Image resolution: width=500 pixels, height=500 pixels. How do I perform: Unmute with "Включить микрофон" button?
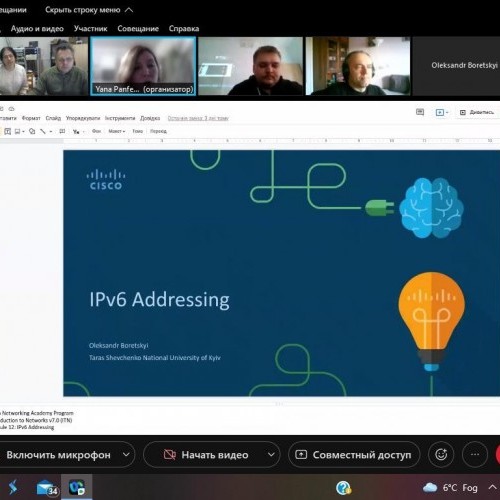click(59, 455)
